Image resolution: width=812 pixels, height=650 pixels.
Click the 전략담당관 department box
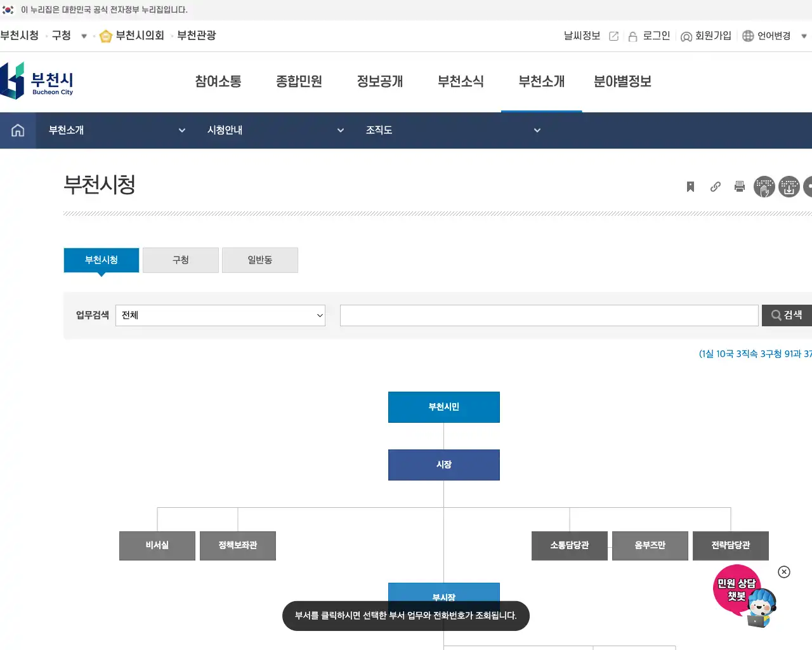(731, 546)
